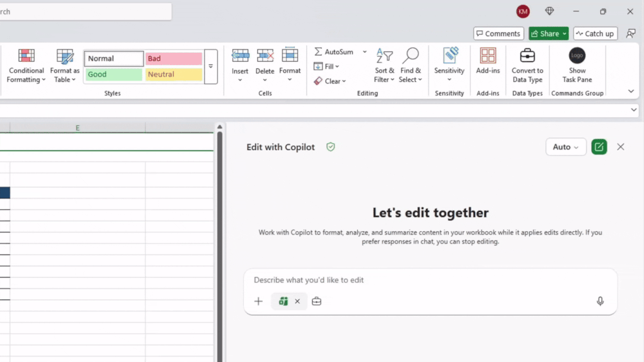Open the Delete cells dropdown arrow
This screenshot has width=644, height=362.
265,80
